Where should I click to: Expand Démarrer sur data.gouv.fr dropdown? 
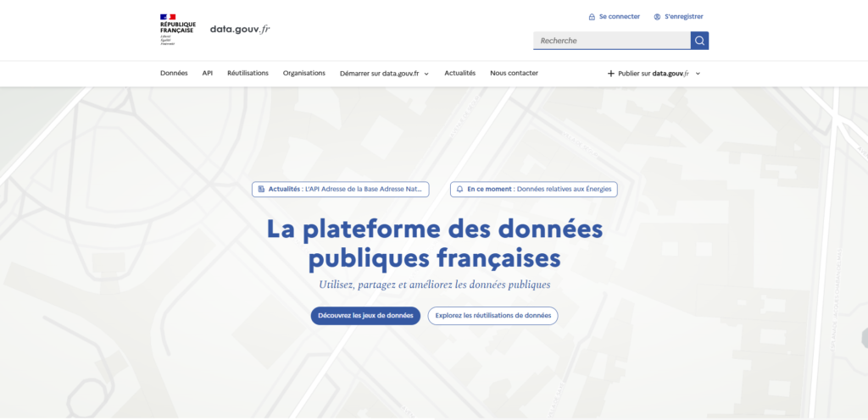tap(384, 74)
